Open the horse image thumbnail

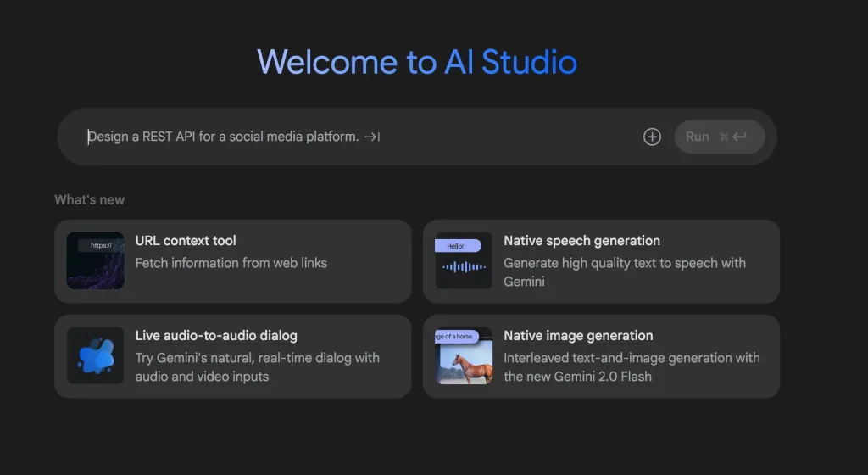click(464, 355)
